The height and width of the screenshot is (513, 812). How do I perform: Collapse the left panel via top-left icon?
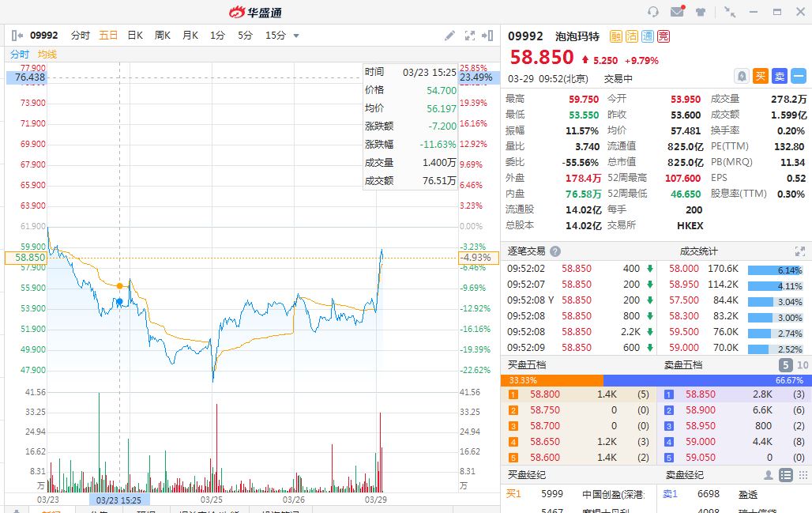point(17,36)
